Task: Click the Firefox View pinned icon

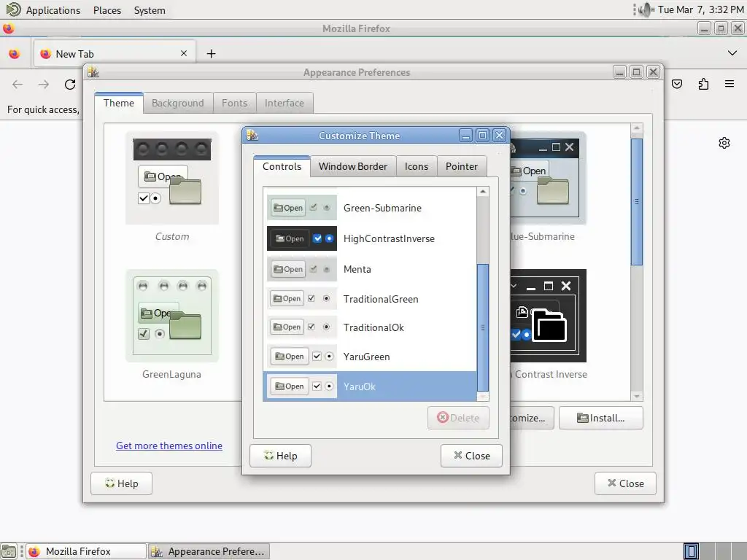Action: point(15,54)
